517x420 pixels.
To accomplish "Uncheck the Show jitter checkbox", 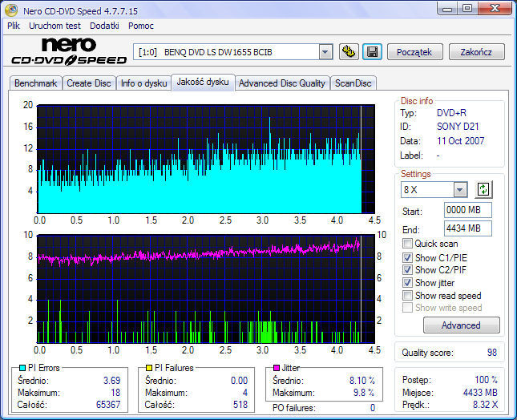I will (x=407, y=282).
